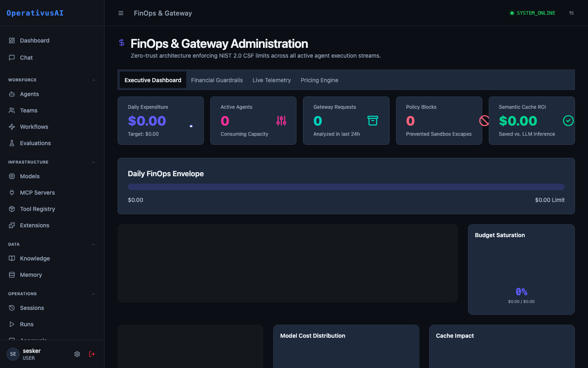Click the Semantic Cache ROI checkmark icon

tap(568, 121)
